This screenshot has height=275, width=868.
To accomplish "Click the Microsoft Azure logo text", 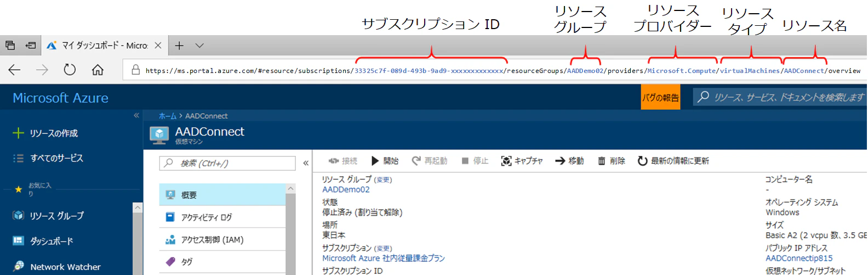I will [60, 98].
